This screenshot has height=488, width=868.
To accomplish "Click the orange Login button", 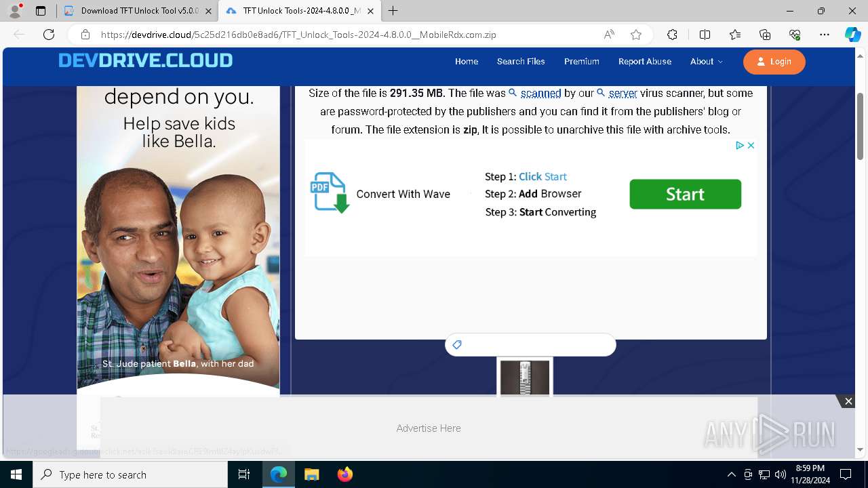I will 774,62.
